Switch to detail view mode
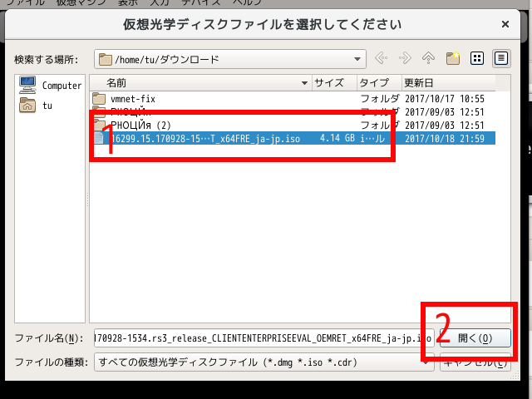Image resolution: width=532 pixels, height=399 pixels. pos(501,59)
